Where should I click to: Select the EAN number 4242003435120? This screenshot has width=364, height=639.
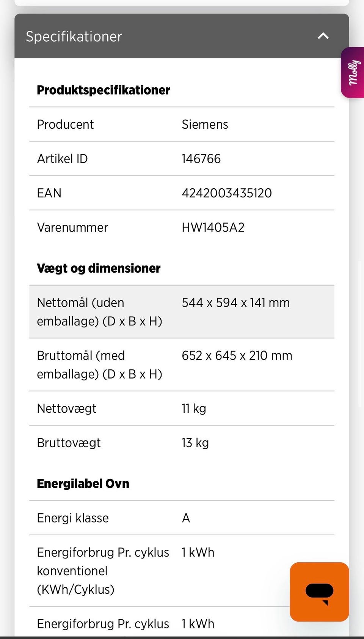pyautogui.click(x=227, y=193)
